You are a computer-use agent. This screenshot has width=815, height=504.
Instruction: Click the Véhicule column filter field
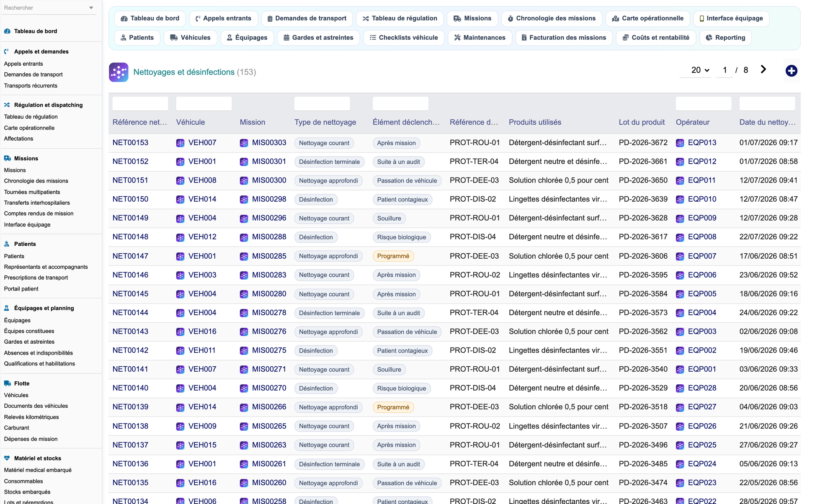point(204,104)
